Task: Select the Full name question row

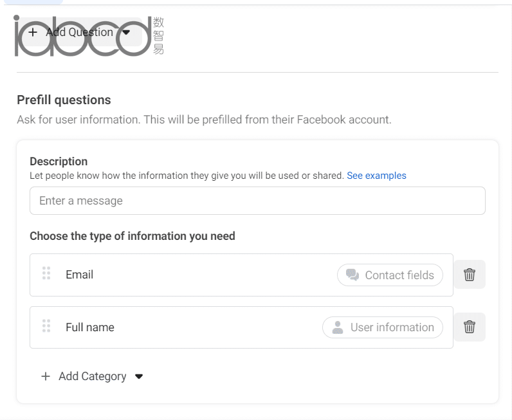Action: pos(241,327)
